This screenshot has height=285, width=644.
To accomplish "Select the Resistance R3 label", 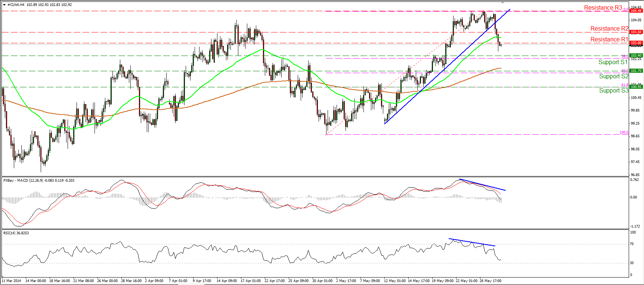I will pyautogui.click(x=603, y=8).
